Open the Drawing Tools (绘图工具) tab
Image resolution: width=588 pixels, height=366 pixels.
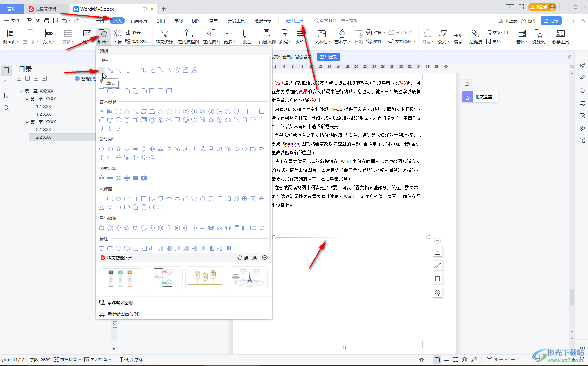point(295,21)
